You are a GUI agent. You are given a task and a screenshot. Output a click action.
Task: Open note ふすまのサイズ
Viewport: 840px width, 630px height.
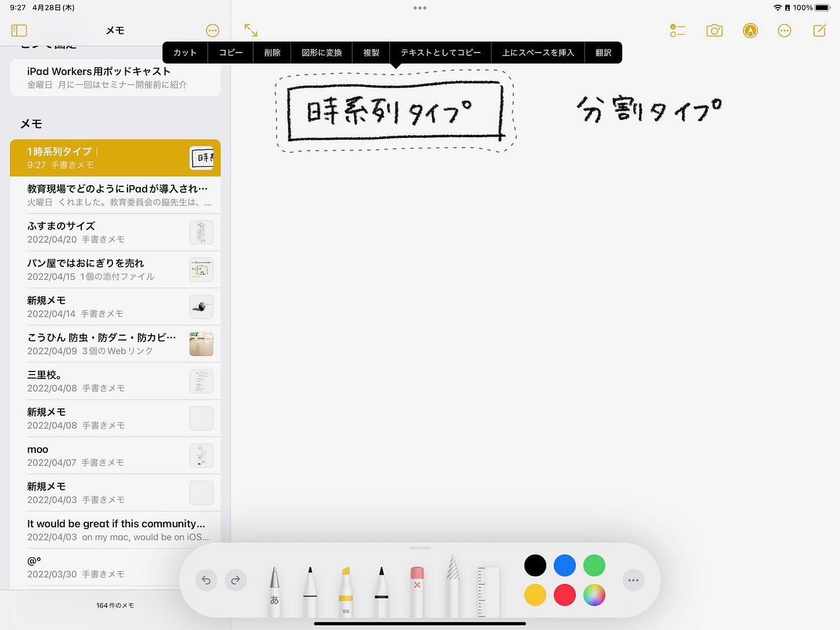pyautogui.click(x=115, y=232)
